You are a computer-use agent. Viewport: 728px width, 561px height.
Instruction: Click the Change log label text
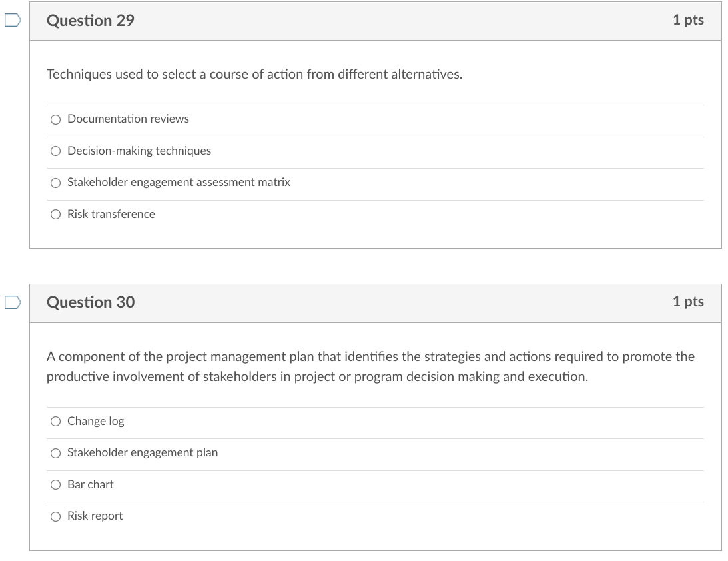[94, 421]
